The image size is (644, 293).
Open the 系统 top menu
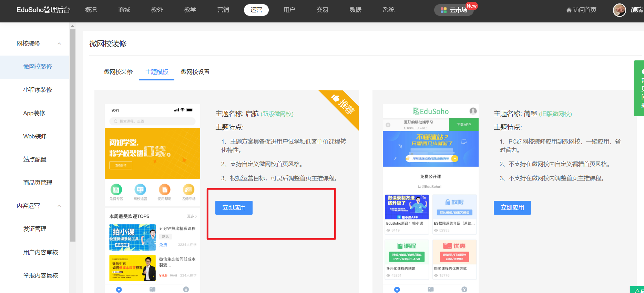[x=389, y=10]
